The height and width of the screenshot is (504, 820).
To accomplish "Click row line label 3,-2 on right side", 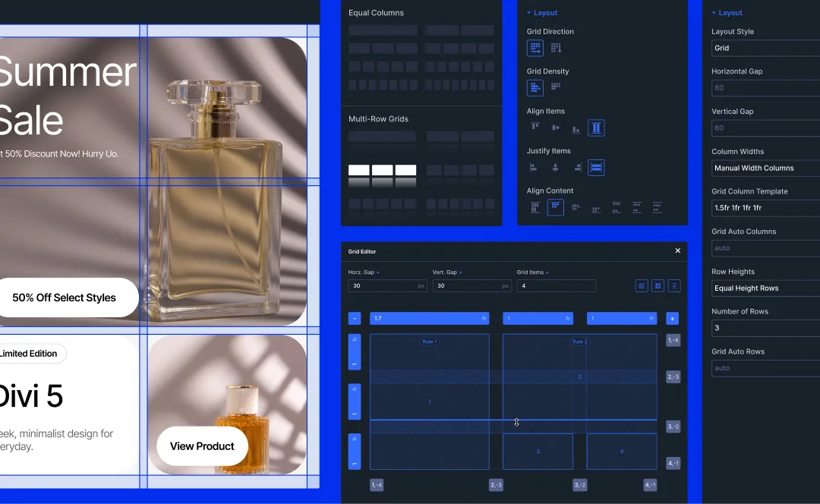I will pyautogui.click(x=673, y=427).
